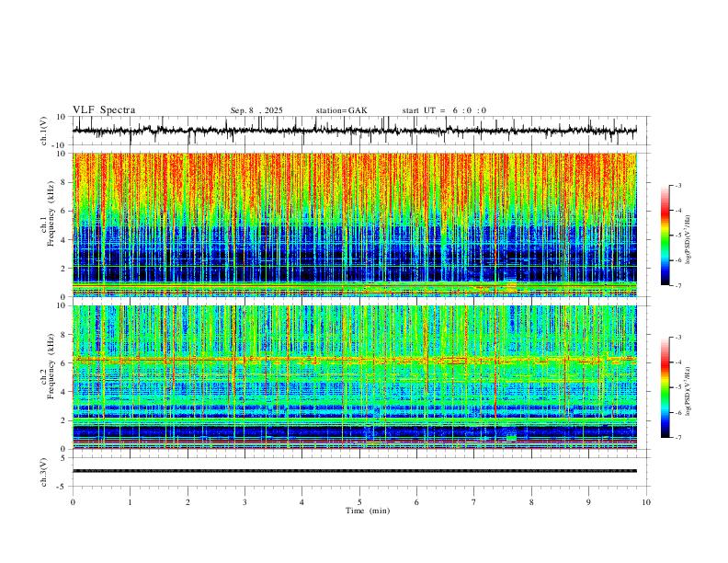
Task: Click the time axis tick label "9"
Action: (588, 502)
